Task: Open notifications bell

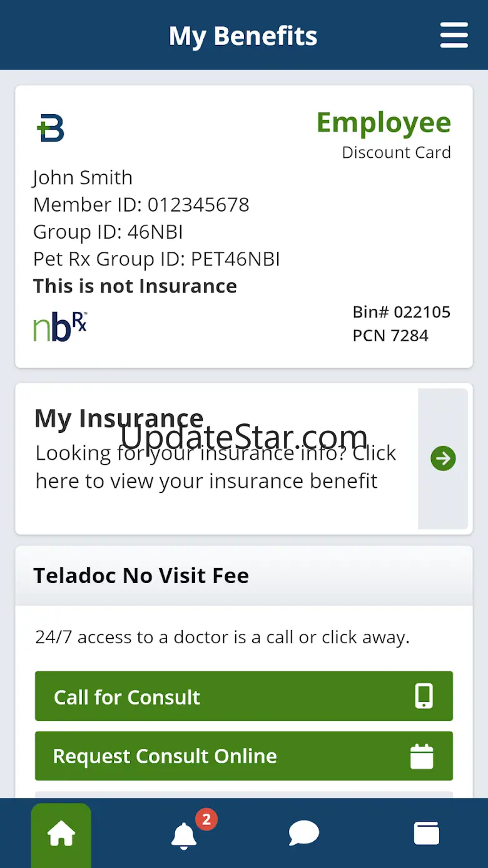Action: click(x=184, y=835)
